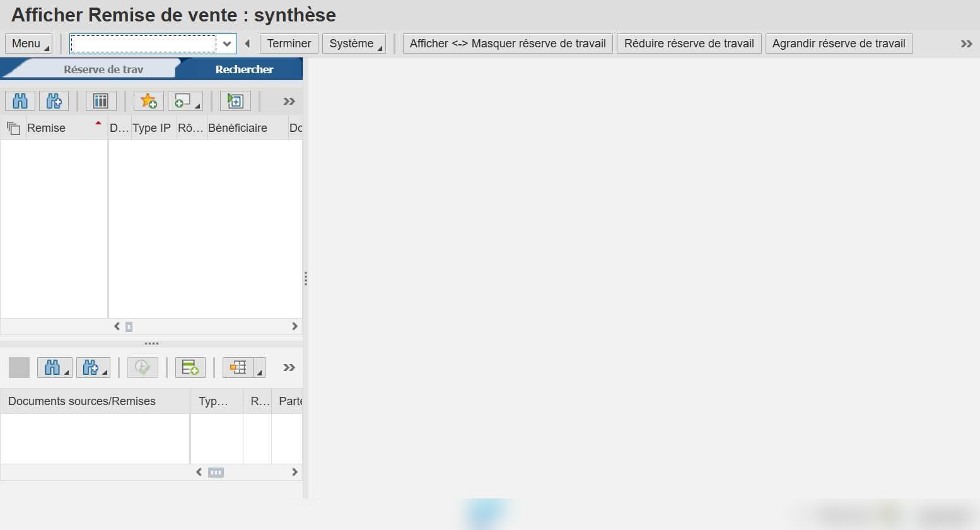The image size is (980, 530).
Task: Click the horizontal splitter dots between the tables
Action: [x=151, y=344]
